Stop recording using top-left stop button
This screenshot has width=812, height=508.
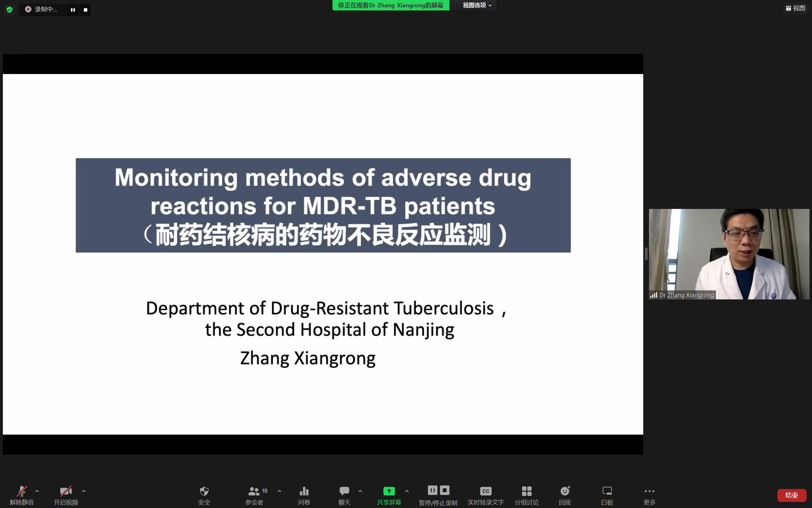pos(86,10)
